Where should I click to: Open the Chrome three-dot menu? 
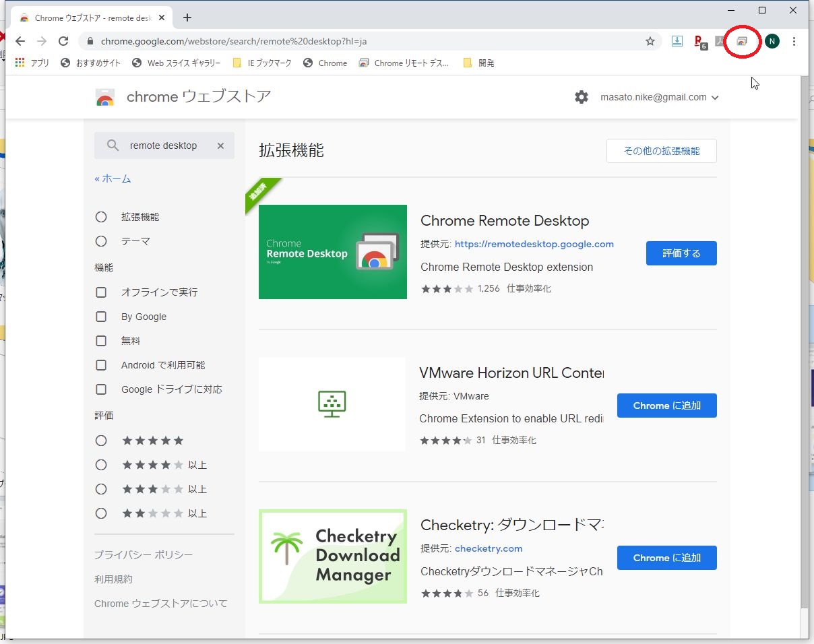click(x=794, y=41)
